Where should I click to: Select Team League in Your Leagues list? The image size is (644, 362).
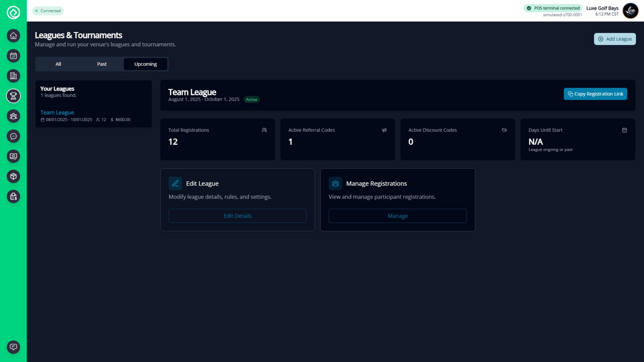[x=57, y=113]
